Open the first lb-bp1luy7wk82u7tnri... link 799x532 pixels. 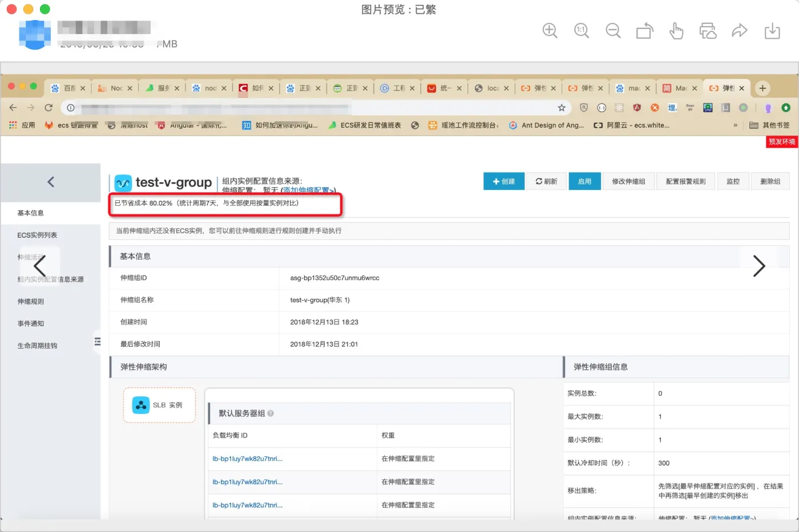(248, 458)
